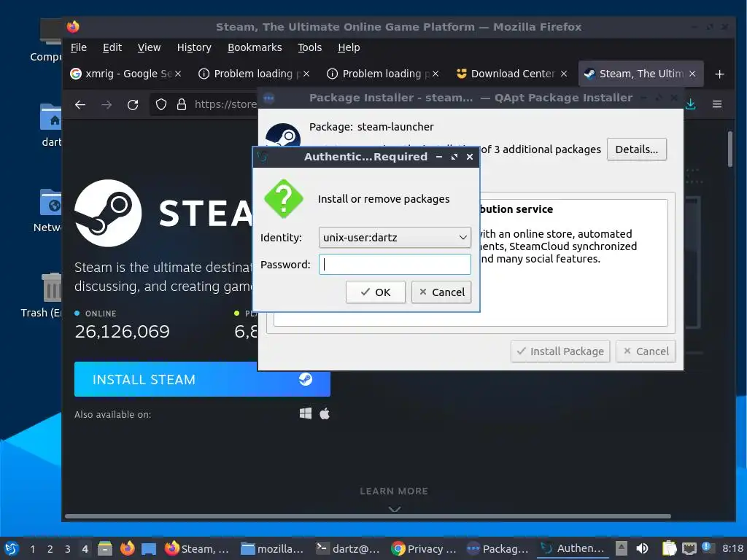Click the 8:18 taskbar clock

732,548
